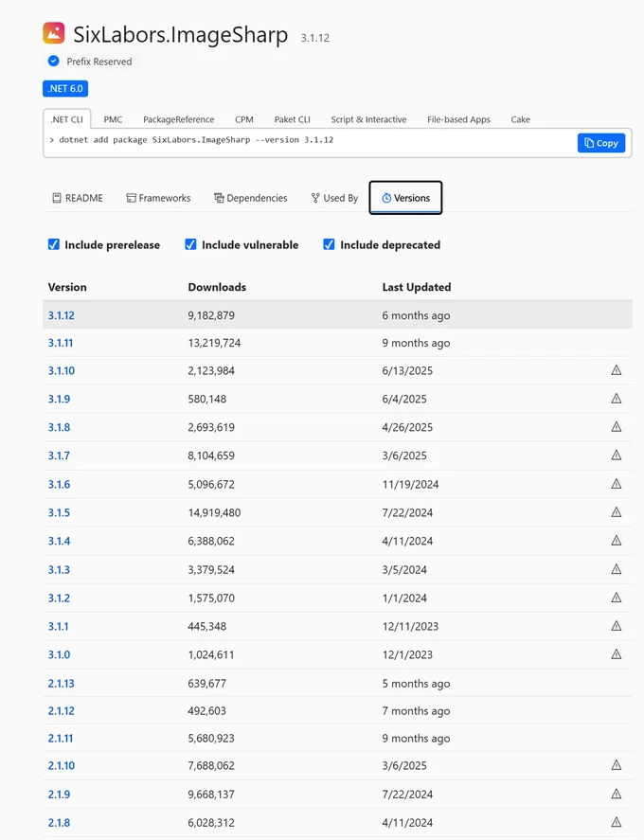Click the Last Updated column header
The image size is (644, 840).
(x=417, y=287)
